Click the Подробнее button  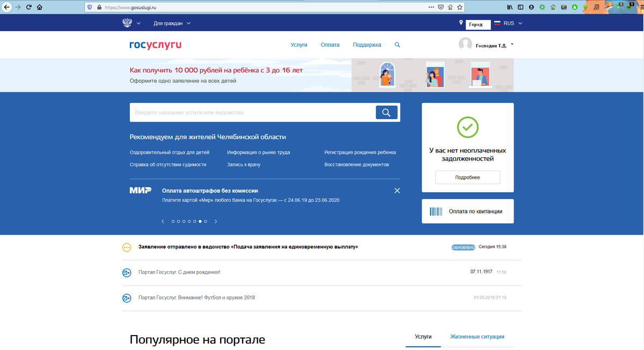pyautogui.click(x=467, y=177)
